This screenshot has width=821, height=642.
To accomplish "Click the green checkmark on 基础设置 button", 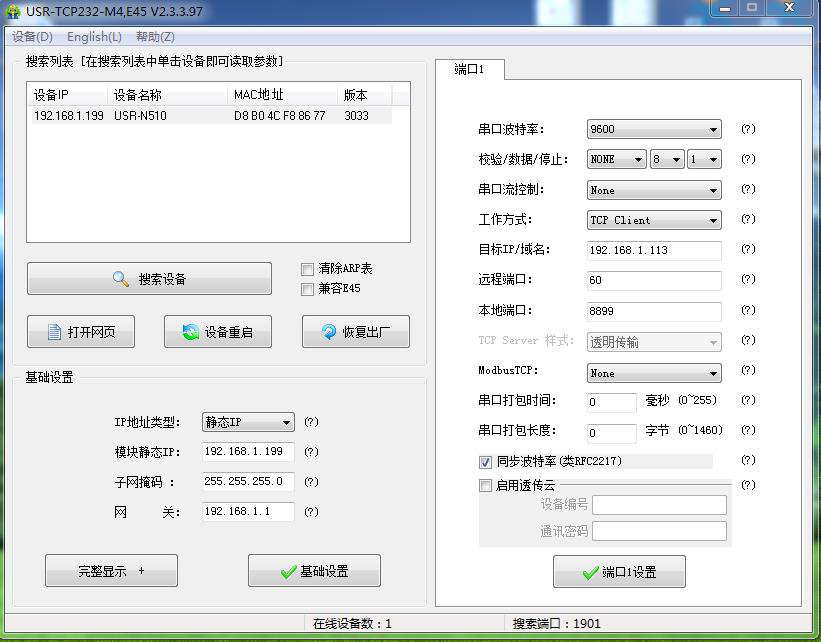I will click(x=288, y=572).
